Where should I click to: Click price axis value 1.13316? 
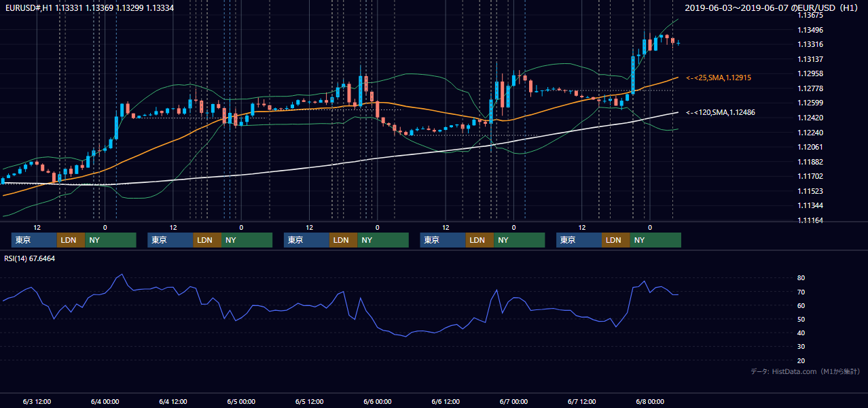tap(810, 45)
